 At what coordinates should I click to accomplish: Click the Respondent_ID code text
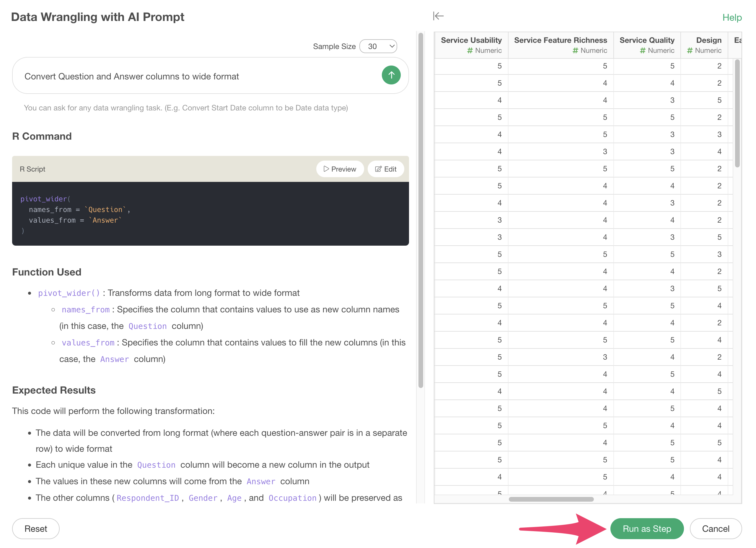(148, 498)
